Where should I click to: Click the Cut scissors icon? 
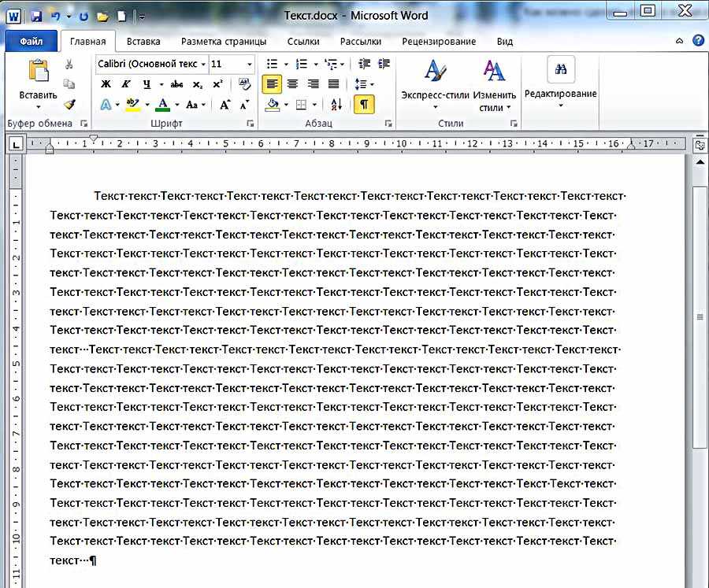(69, 65)
